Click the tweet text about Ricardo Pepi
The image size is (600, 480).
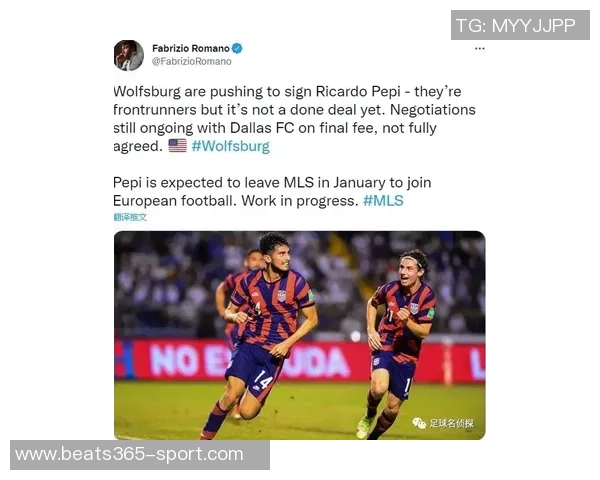click(294, 119)
